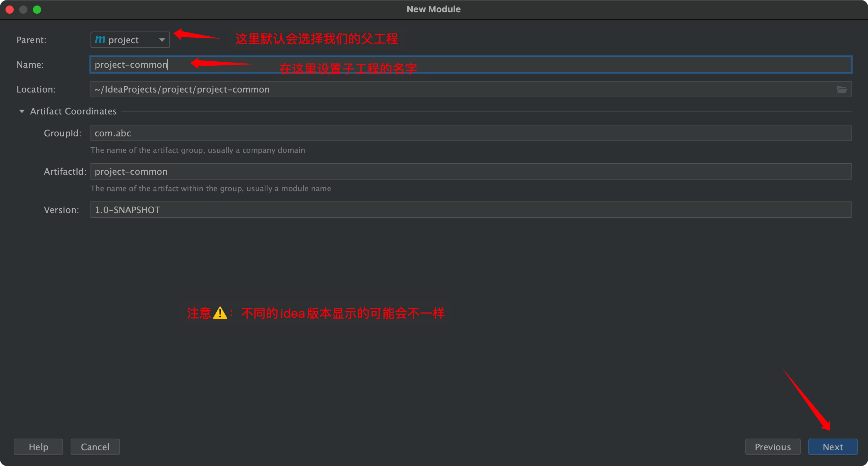Click the gray minimize window button

(23, 10)
